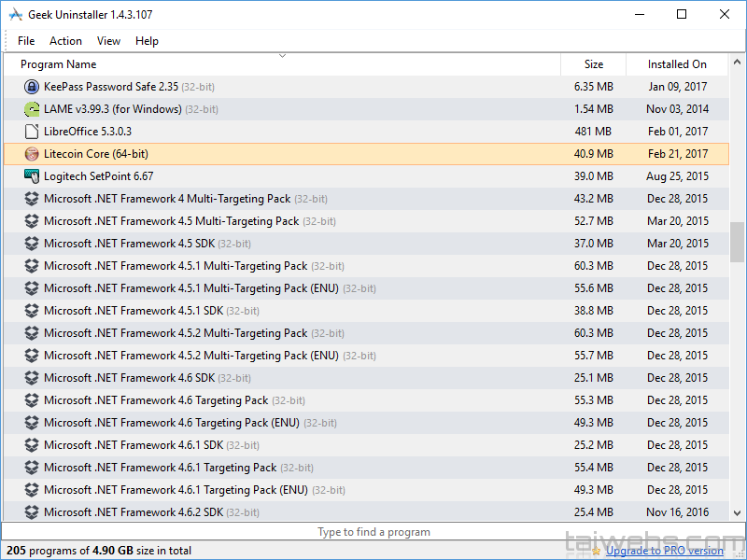The image size is (747, 560).
Task: Click the LibreOffice 5.3.0.3 document icon
Action: [x=32, y=132]
